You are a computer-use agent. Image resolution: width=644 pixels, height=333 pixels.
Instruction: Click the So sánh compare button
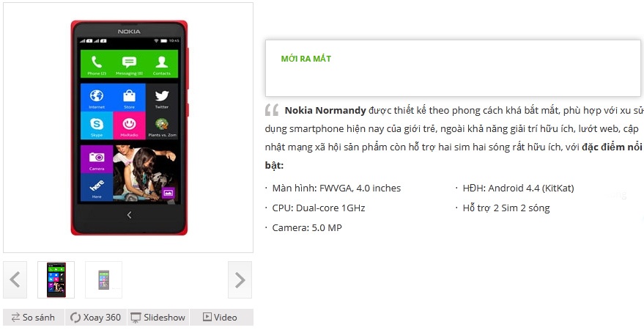point(33,318)
